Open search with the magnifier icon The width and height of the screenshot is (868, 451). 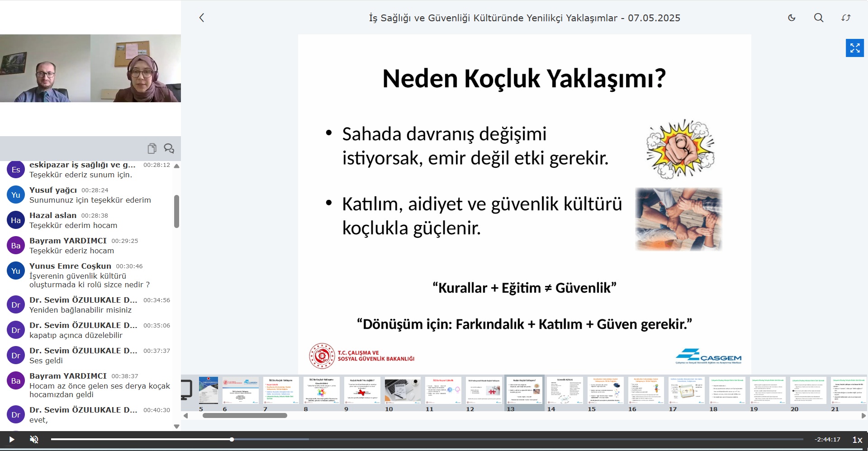819,18
